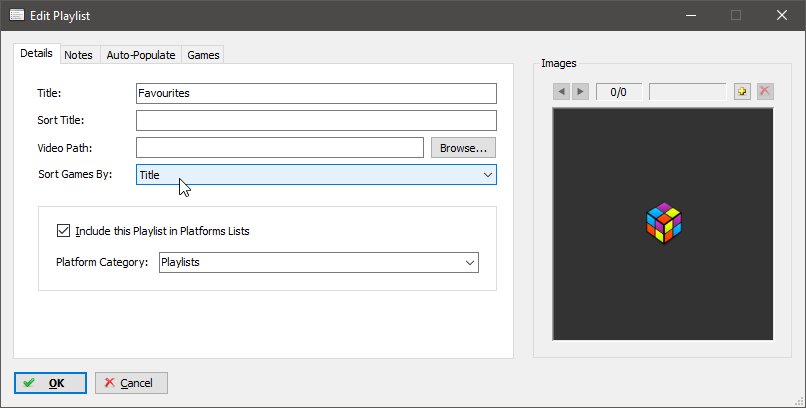Image resolution: width=806 pixels, height=408 pixels.
Task: Click into the Sort Title field
Action: pos(316,120)
